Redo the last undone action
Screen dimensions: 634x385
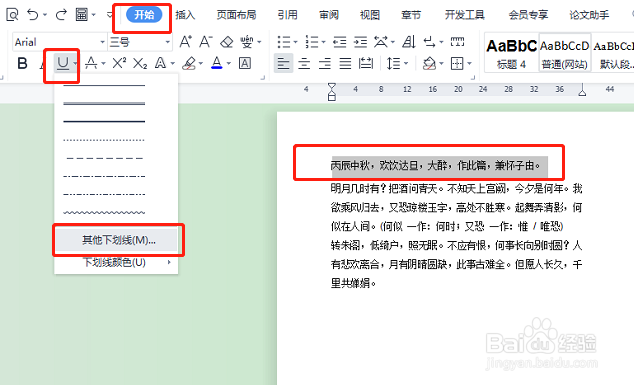(x=61, y=15)
